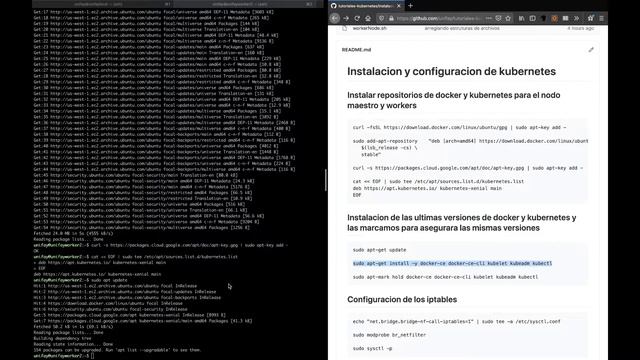Close the GitHub tutorial tab
Viewport: 640px width, 360px height.
tap(399, 6)
